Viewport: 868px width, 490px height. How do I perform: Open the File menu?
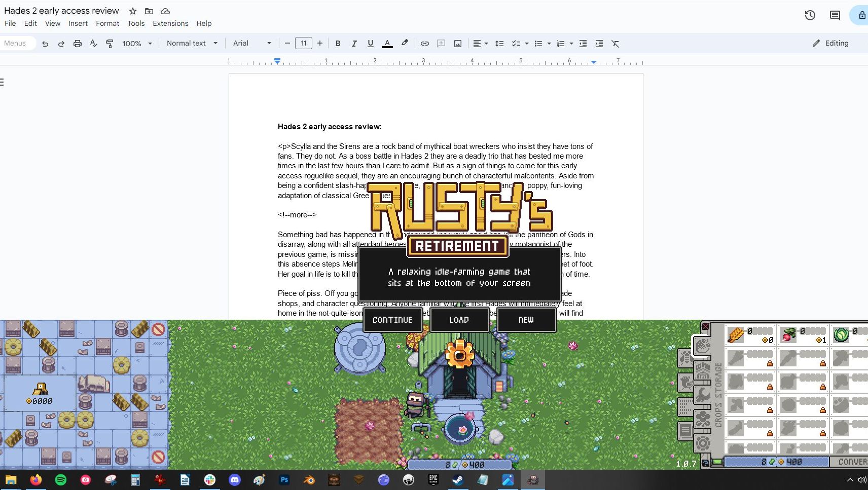[10, 23]
